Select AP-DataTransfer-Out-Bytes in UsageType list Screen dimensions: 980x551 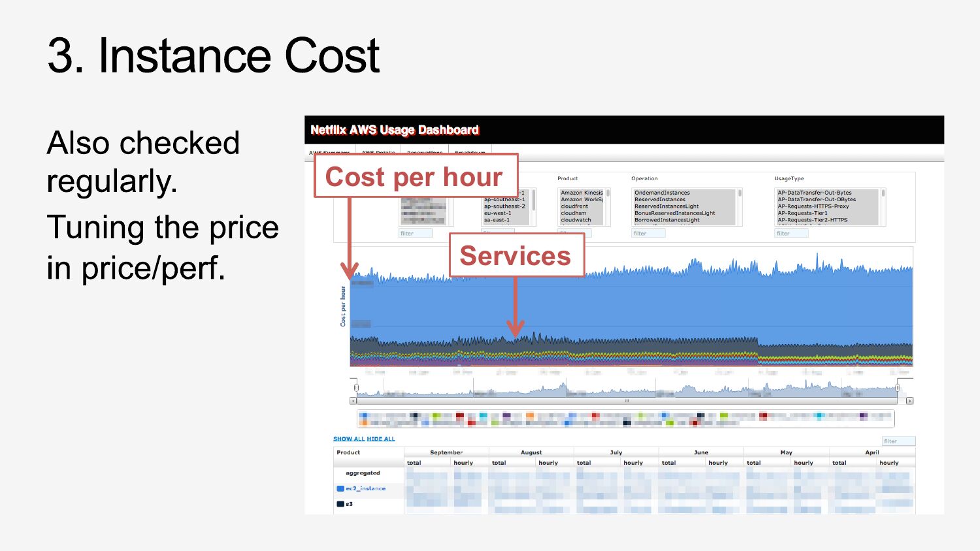tap(814, 193)
